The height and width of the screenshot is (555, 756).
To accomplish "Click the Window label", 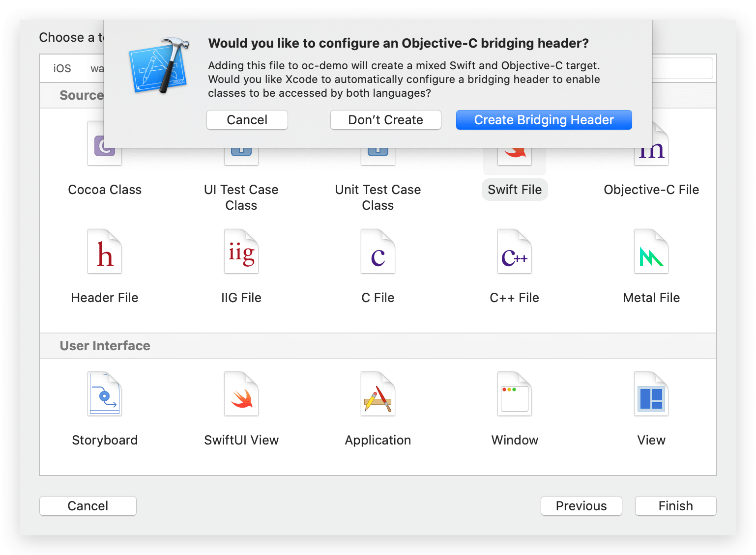I will click(515, 440).
